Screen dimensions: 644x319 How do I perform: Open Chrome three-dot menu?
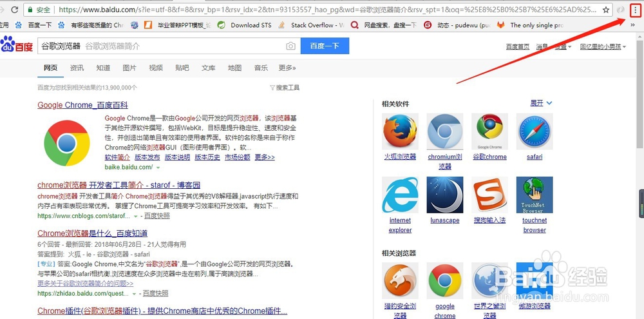coord(635,10)
